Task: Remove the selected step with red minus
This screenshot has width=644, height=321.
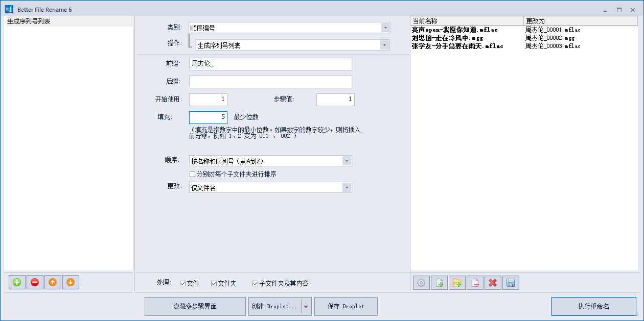Action: pyautogui.click(x=35, y=282)
